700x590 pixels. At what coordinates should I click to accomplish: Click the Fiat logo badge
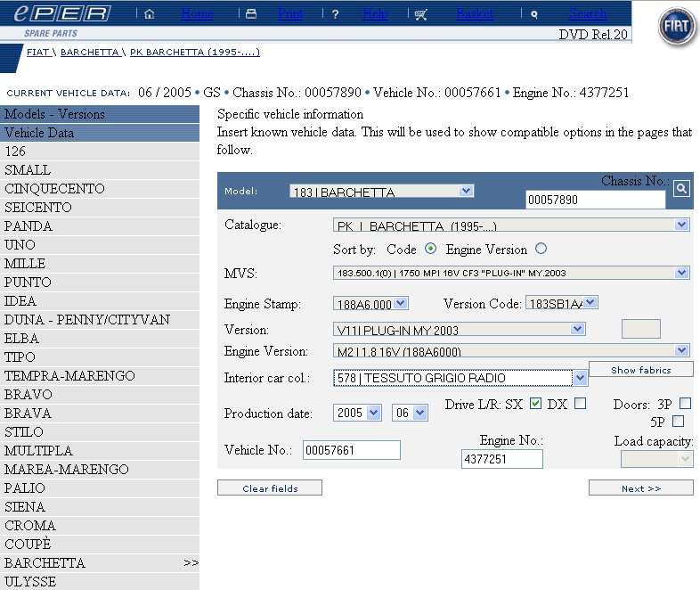click(677, 27)
